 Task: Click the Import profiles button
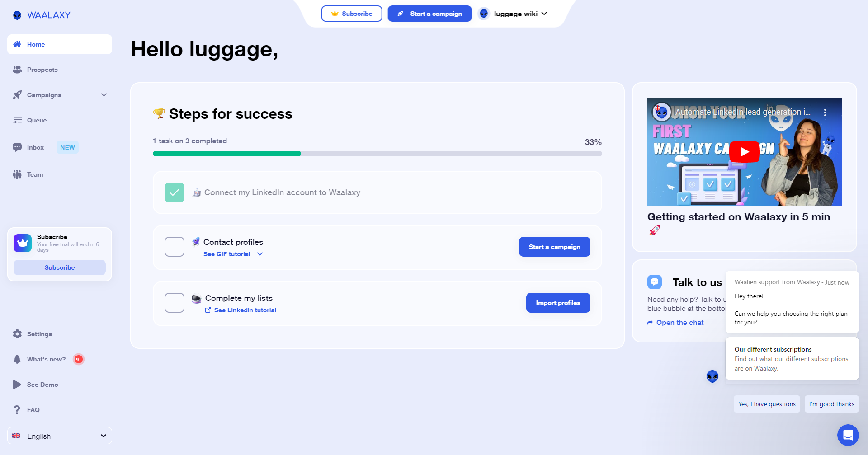558,303
